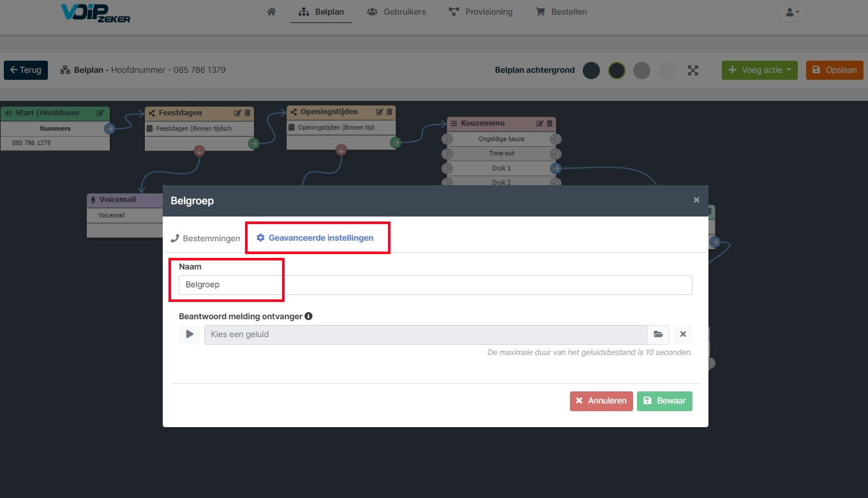Edit the Start node with pencil icon

(x=100, y=113)
